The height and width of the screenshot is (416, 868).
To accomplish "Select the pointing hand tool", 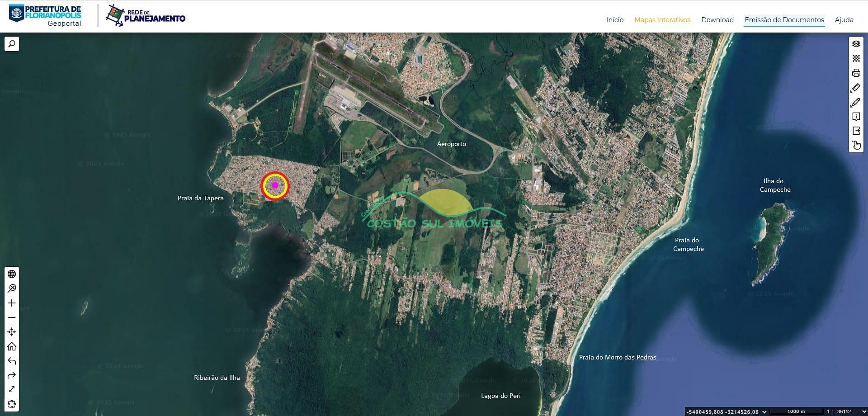I will 856,145.
